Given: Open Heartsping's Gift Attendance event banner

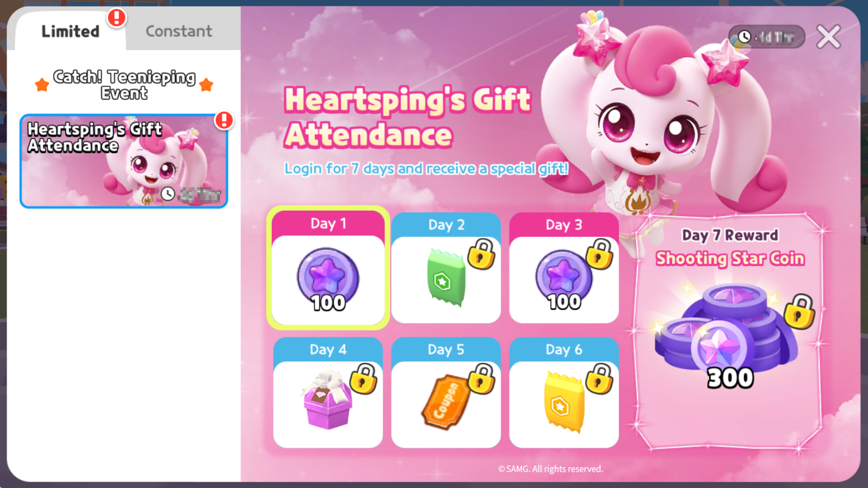Looking at the screenshot, I should coord(124,161).
